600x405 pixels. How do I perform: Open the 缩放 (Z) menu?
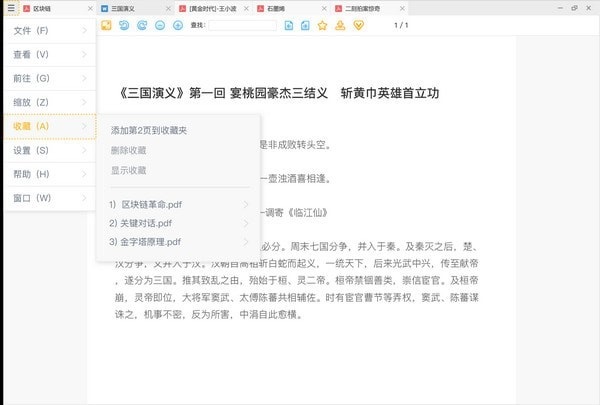click(50, 103)
